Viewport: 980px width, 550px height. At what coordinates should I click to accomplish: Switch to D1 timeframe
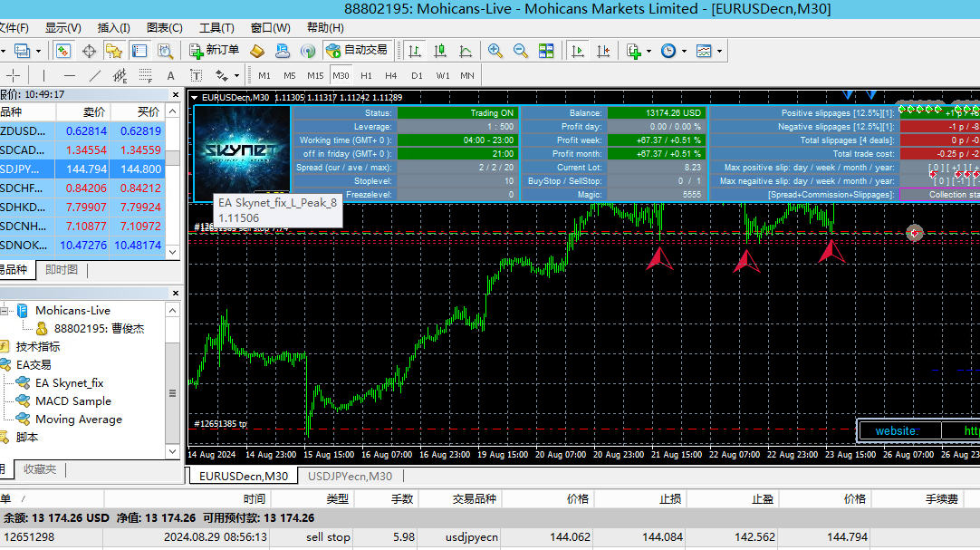tap(417, 75)
